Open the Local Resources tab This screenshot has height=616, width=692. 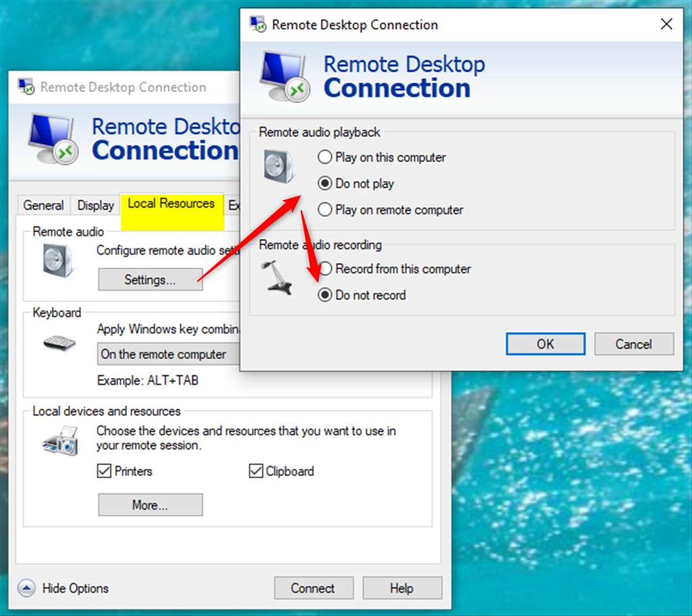click(x=171, y=204)
